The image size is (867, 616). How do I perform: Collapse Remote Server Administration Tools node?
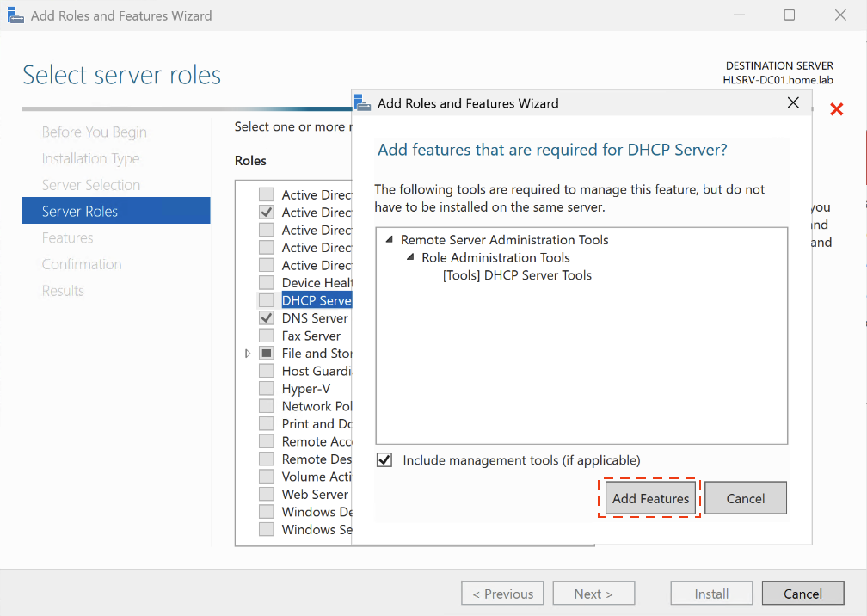389,240
